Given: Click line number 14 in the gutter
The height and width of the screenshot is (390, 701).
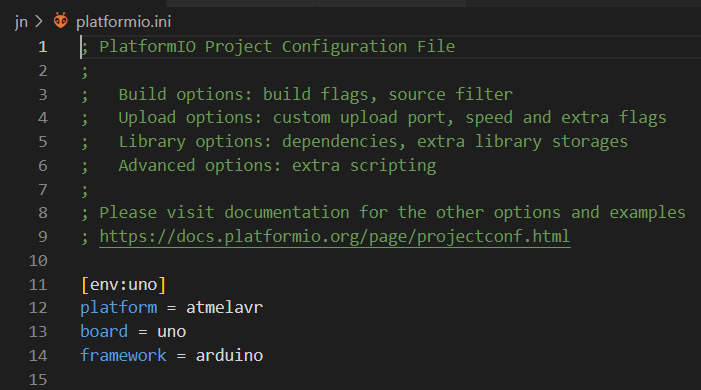Looking at the screenshot, I should [38, 356].
